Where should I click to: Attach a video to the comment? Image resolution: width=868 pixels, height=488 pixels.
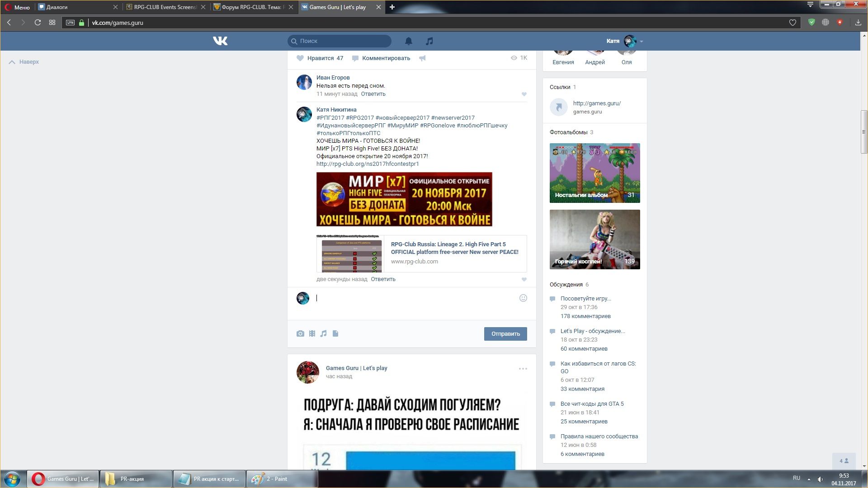coord(312,334)
